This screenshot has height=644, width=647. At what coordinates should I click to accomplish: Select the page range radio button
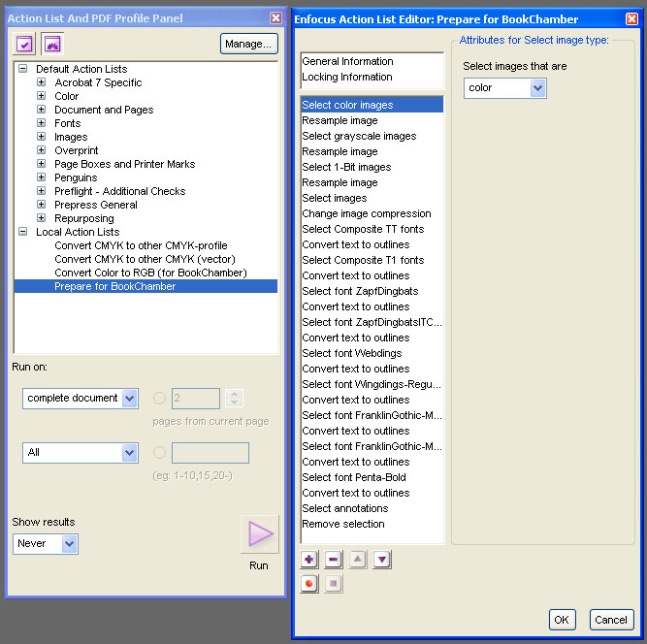[x=159, y=453]
